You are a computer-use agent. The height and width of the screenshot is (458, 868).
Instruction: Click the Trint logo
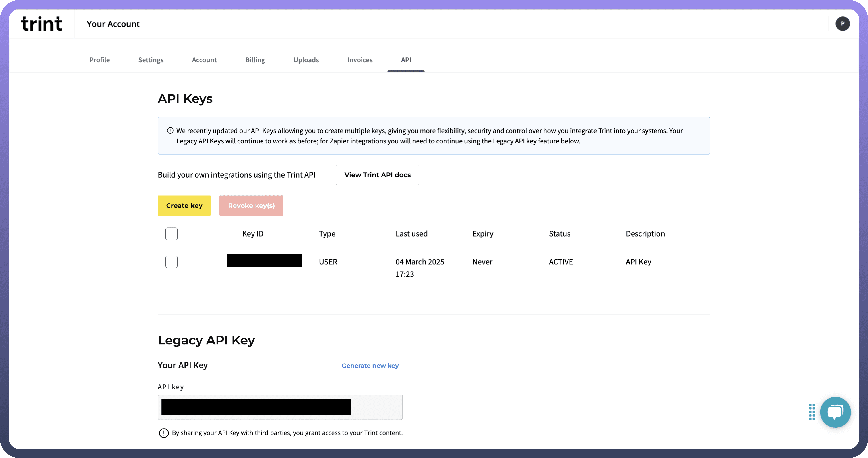41,24
